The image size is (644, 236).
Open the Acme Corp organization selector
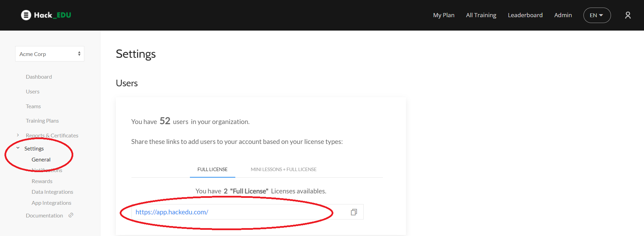[50, 54]
